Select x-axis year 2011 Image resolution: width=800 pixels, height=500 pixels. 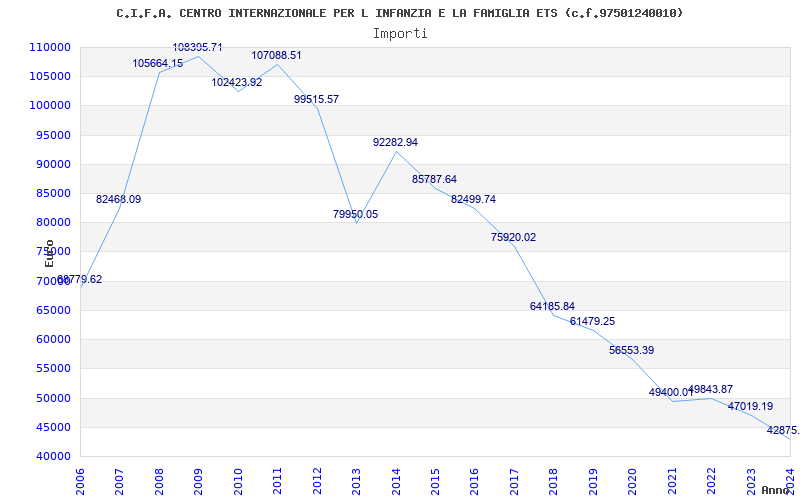(277, 482)
